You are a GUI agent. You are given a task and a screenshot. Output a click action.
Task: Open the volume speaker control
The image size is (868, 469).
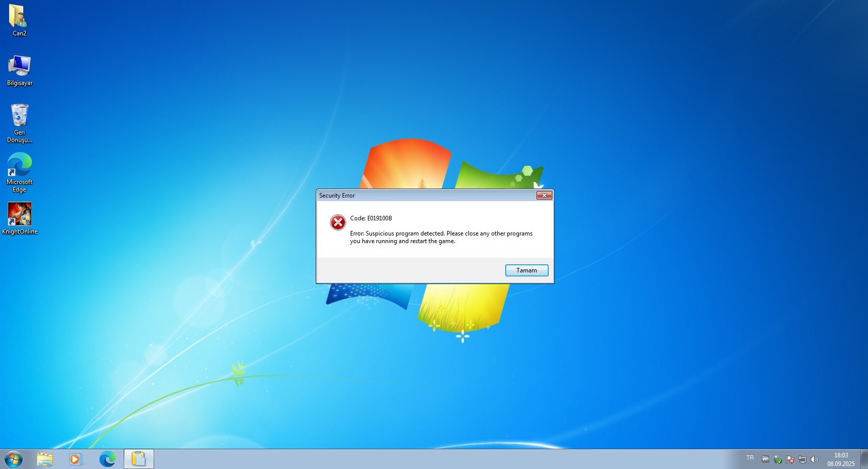tap(814, 459)
